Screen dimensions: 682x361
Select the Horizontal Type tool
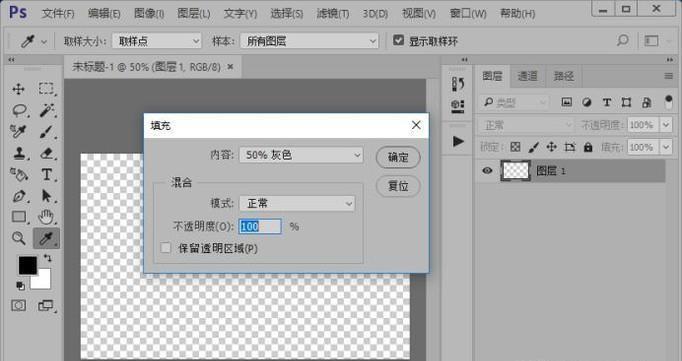pyautogui.click(x=47, y=174)
